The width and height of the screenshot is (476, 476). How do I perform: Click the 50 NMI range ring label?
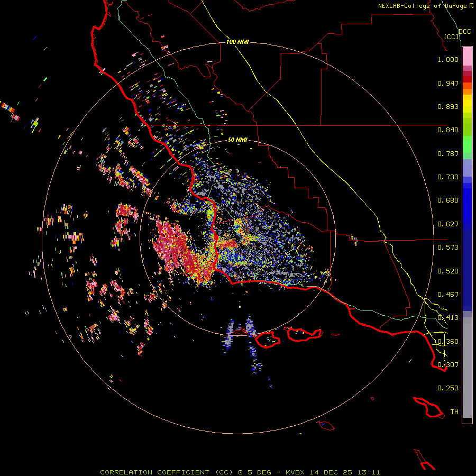pyautogui.click(x=237, y=140)
